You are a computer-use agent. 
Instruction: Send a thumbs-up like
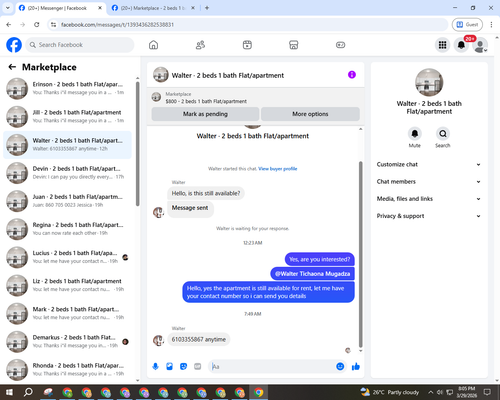click(356, 367)
